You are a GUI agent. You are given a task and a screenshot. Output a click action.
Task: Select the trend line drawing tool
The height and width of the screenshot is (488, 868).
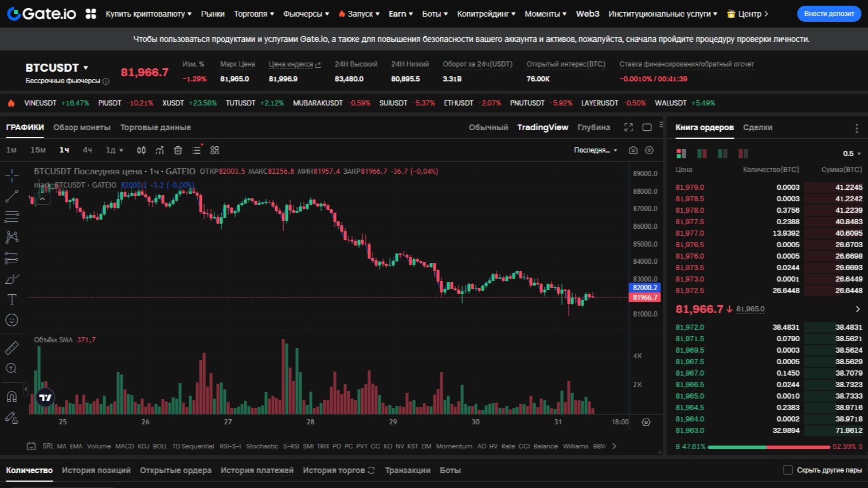(x=11, y=197)
